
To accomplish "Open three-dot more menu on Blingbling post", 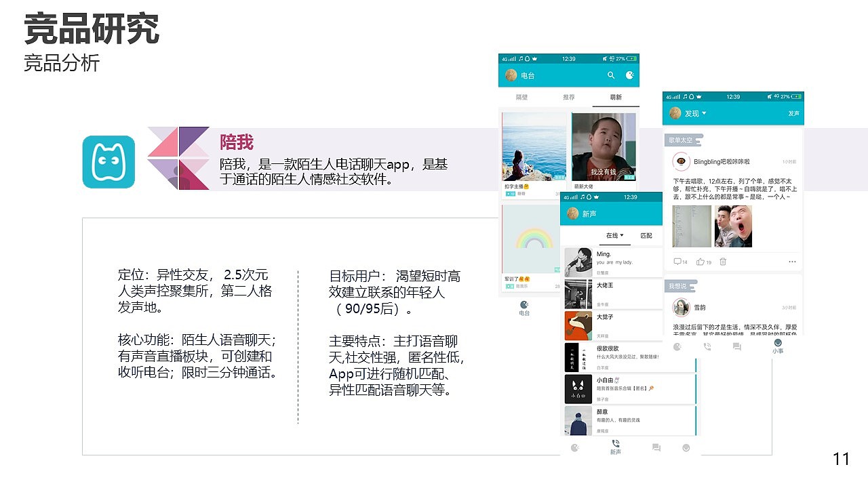I will 792,262.
